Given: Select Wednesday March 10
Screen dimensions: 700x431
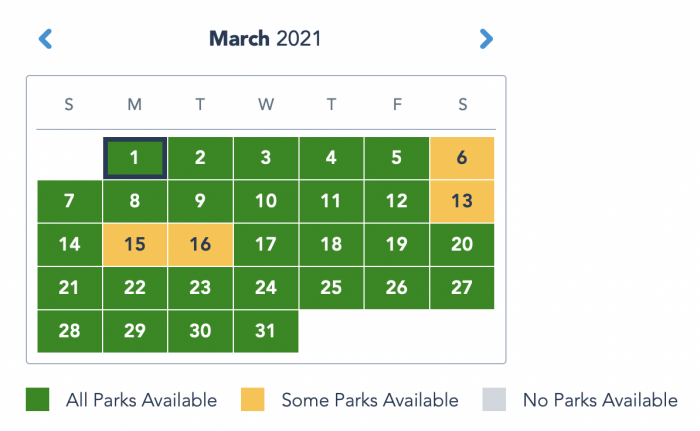Looking at the screenshot, I should click(265, 201).
